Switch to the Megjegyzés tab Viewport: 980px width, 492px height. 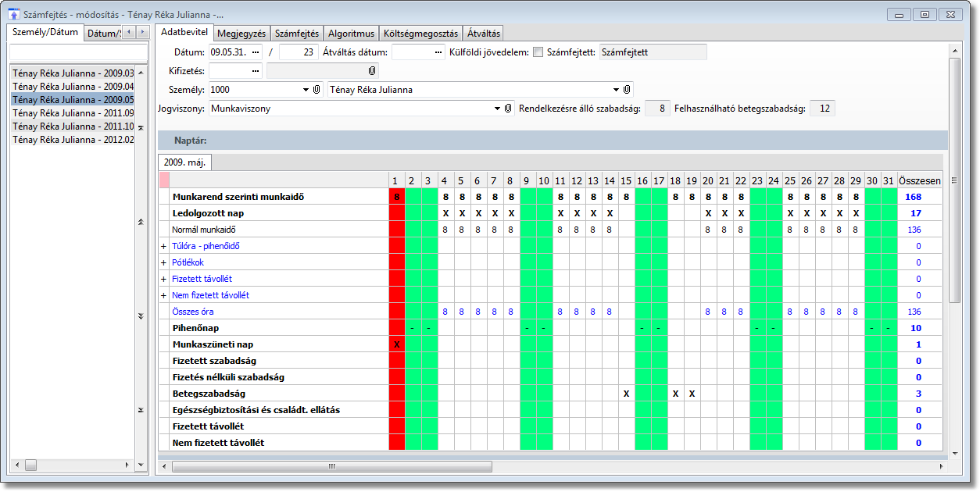(x=241, y=34)
